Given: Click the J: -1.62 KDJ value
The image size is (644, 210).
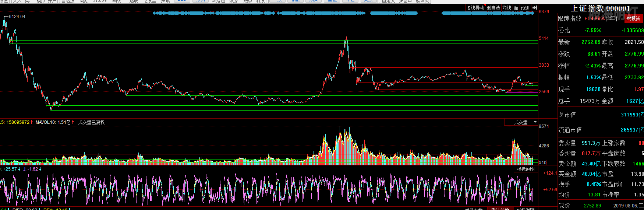Looking at the screenshot, I should click(x=31, y=169).
